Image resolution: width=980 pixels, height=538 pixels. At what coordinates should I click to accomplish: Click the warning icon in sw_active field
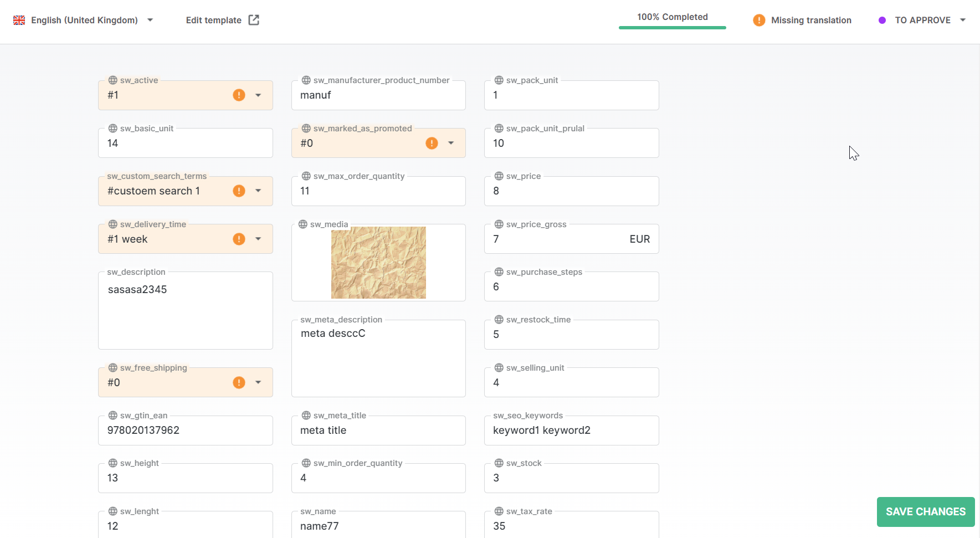(239, 95)
